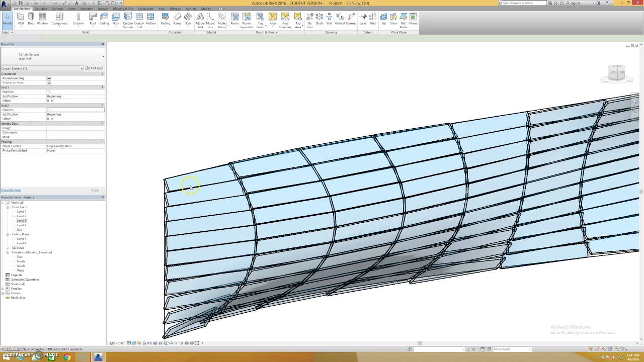Pick the Stair tool
The width and height of the screenshot is (644, 362).
[188, 19]
